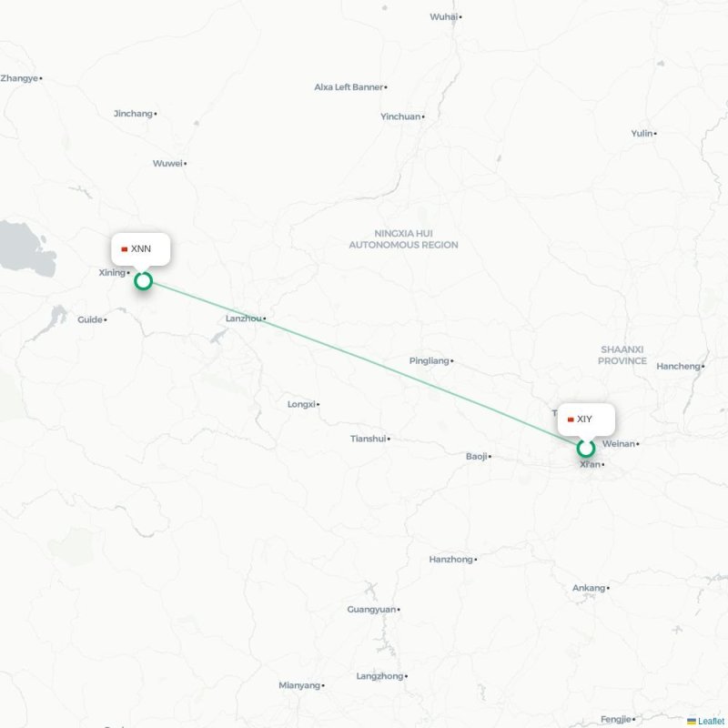Click the flag icon in XIY popup
Viewport: 728px width, 728px height.
571,420
